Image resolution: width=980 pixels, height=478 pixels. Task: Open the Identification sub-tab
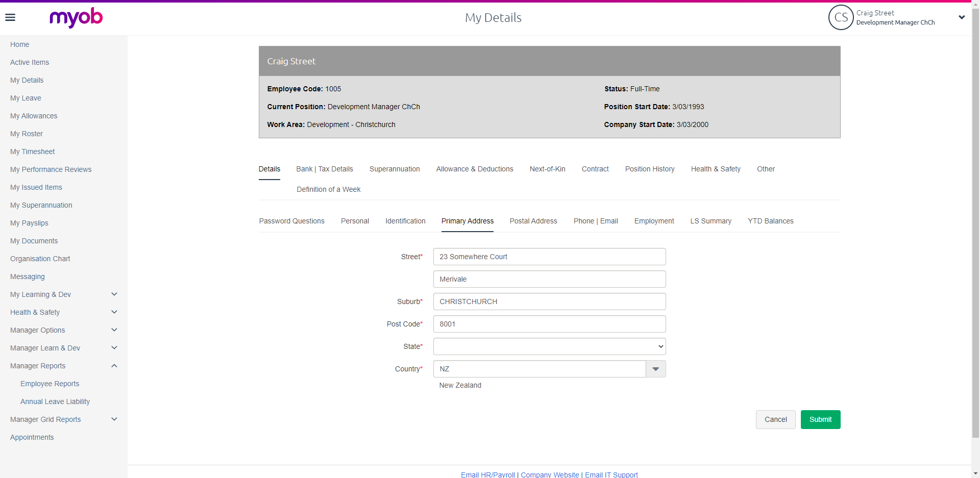pos(405,221)
